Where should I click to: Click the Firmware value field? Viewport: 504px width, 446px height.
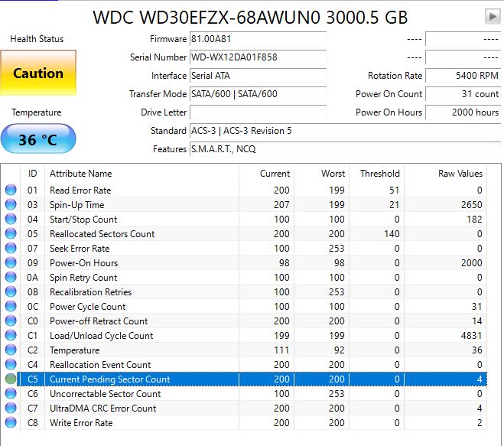[x=258, y=39]
